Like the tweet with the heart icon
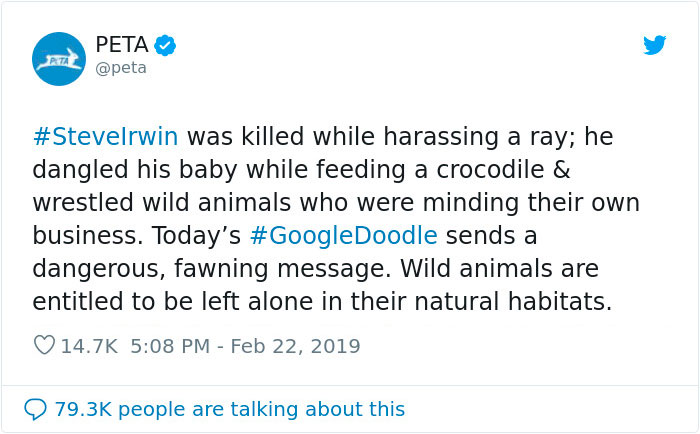Viewport: 700px width, 434px height. coord(44,346)
